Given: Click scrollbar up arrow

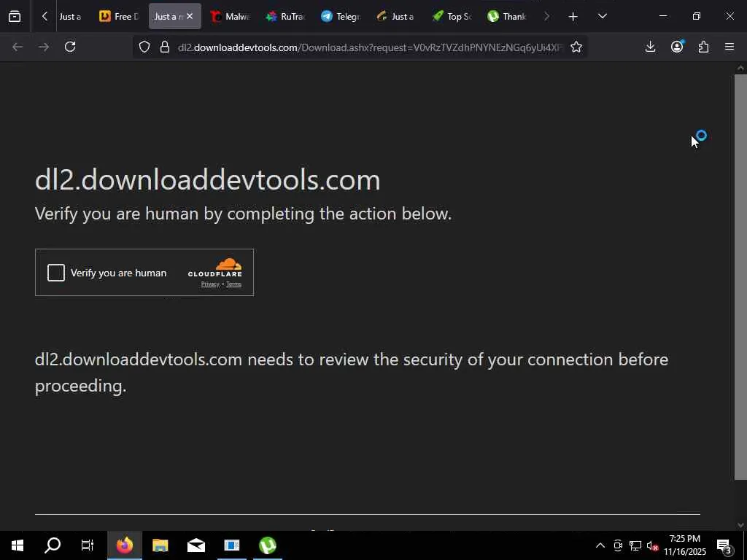Looking at the screenshot, I should coord(740,68).
